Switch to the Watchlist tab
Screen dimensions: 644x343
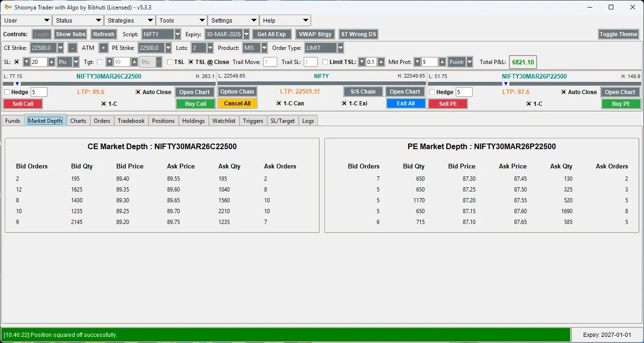tap(224, 121)
